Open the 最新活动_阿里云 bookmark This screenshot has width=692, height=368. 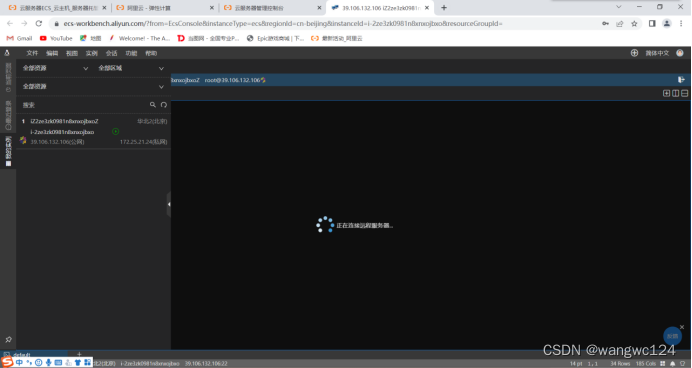point(337,38)
